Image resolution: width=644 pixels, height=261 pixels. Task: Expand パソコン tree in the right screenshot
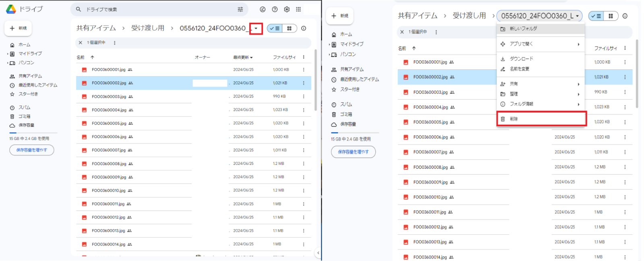329,54
